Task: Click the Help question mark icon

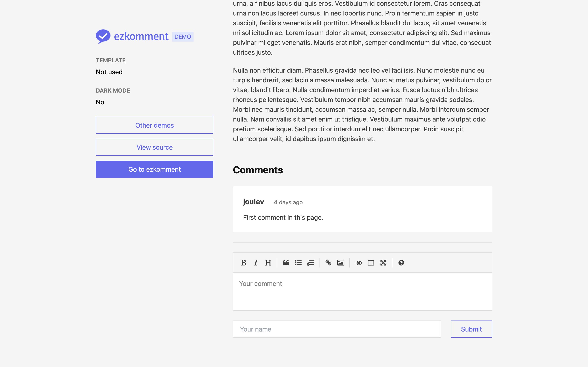Action: pos(400,263)
